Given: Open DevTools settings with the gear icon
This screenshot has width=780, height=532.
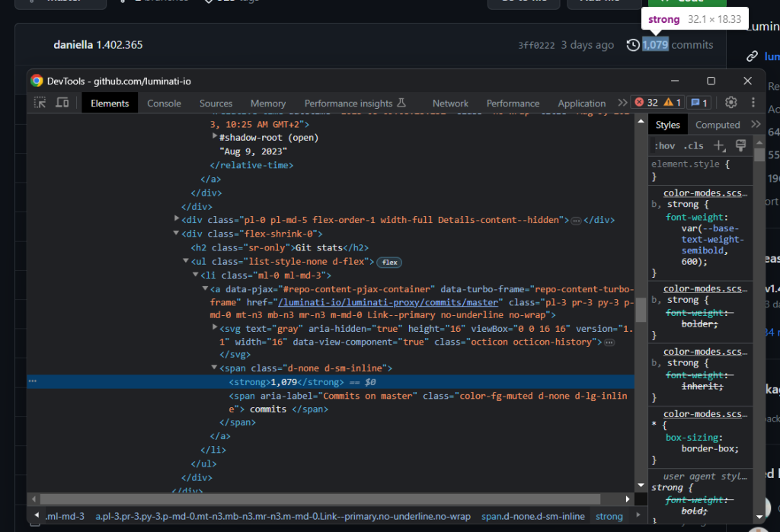Looking at the screenshot, I should coord(730,101).
